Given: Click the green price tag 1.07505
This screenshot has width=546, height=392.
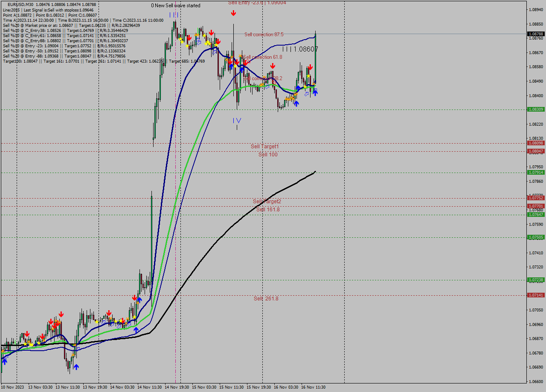Looking at the screenshot, I should 536,237.
